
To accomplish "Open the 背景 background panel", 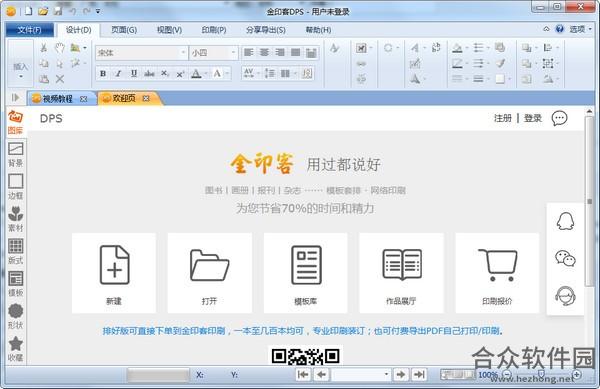I will (15, 155).
